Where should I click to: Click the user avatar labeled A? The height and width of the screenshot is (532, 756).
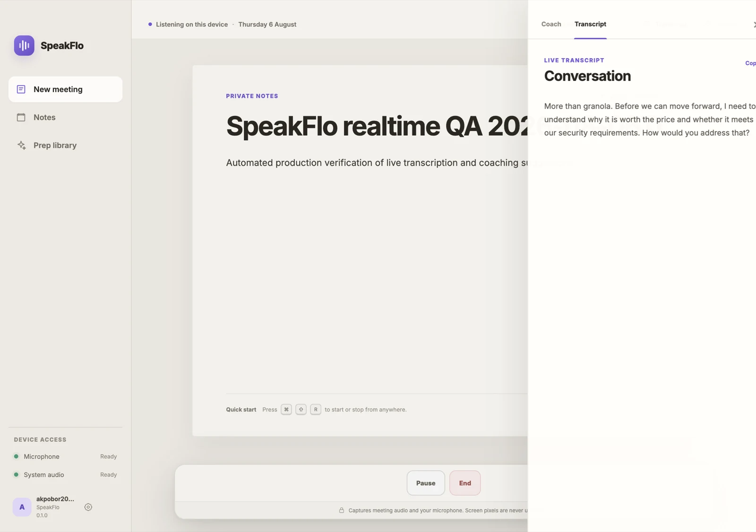[x=22, y=507]
